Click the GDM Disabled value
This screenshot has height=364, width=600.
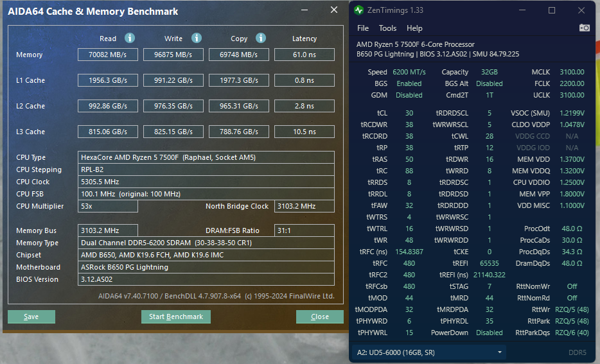point(409,95)
